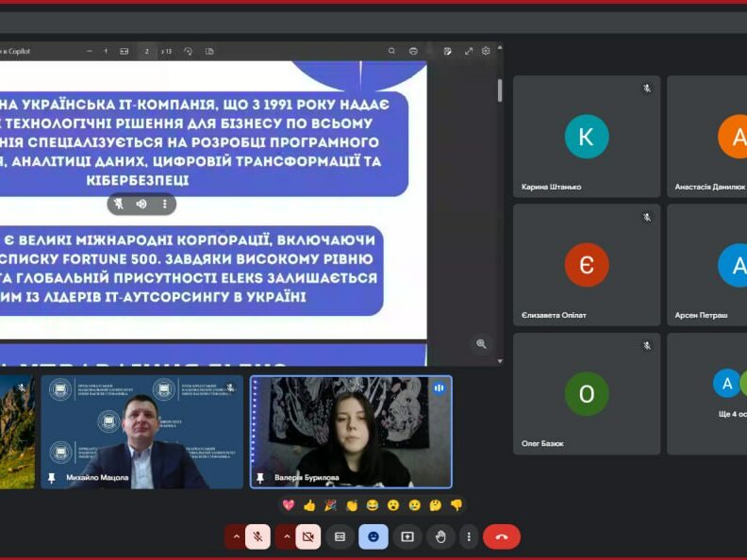Image resolution: width=747 pixels, height=560 pixels.
Task: Click the PDF scrollbar up arrow
Action: [x=500, y=47]
